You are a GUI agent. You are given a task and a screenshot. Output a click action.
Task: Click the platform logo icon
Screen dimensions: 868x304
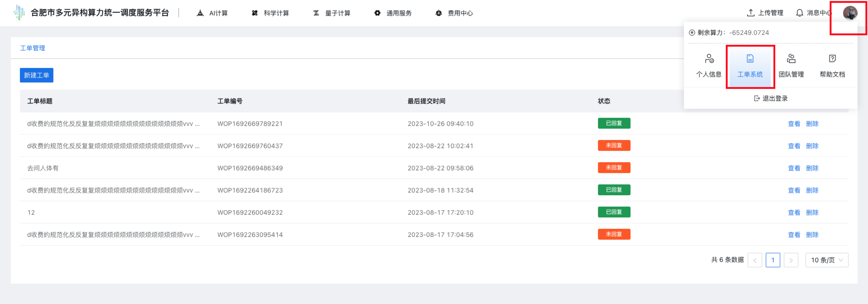pyautogui.click(x=19, y=13)
